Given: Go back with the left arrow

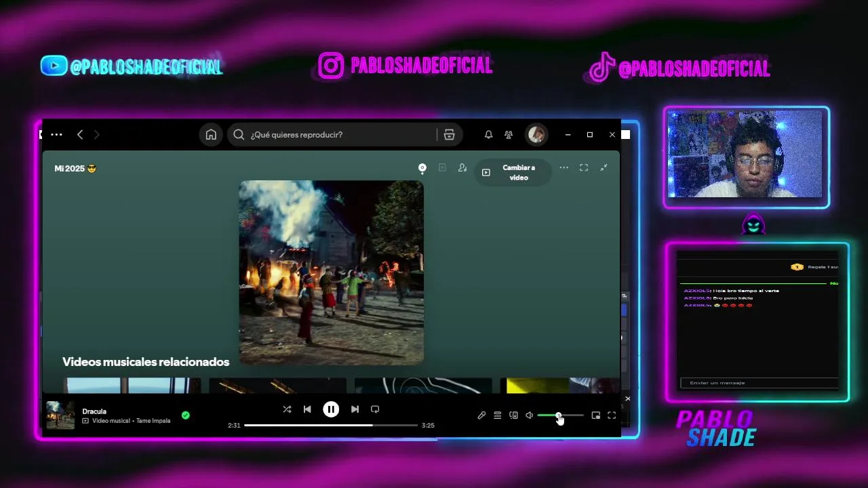Looking at the screenshot, I should (x=80, y=135).
